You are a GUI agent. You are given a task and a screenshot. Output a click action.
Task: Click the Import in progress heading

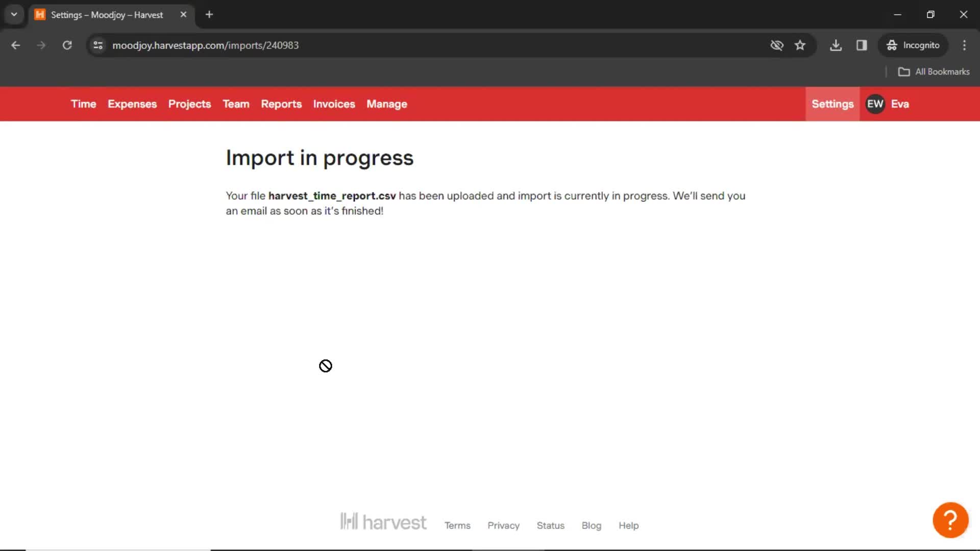point(320,158)
